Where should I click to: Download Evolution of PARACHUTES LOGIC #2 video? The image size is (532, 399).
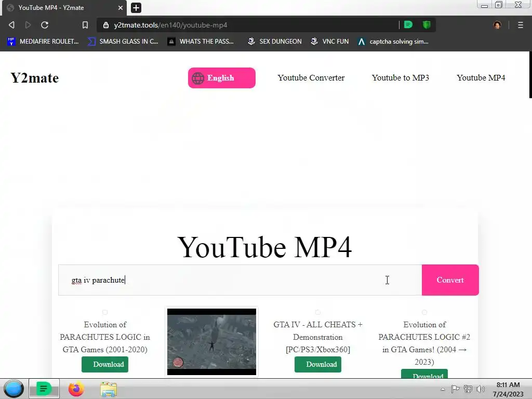[424, 374]
